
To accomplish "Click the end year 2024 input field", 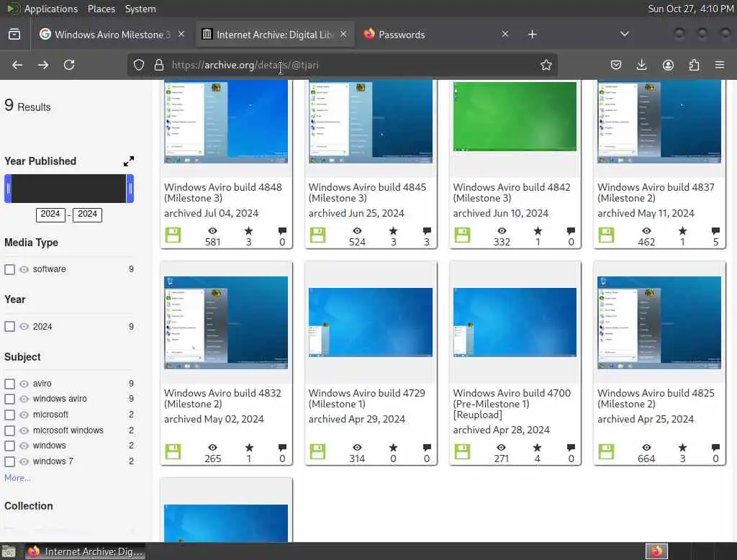I will click(x=87, y=214).
